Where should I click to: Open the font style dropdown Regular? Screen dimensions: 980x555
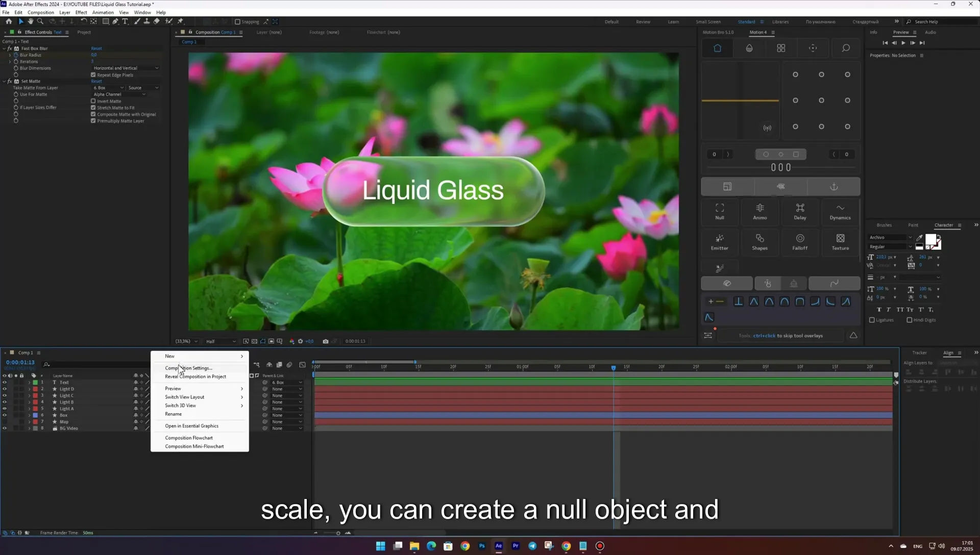tap(890, 246)
